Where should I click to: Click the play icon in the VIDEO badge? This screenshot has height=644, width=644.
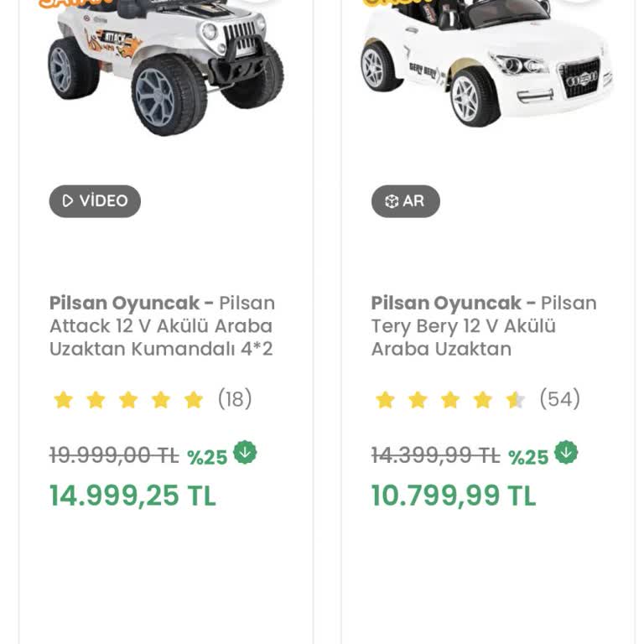68,201
